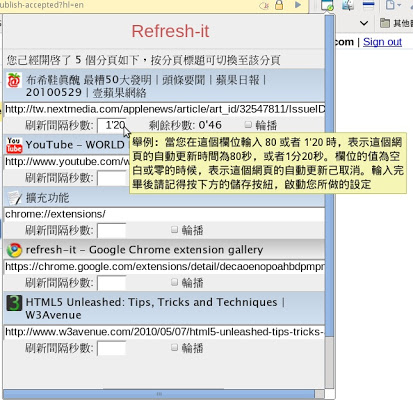
Task: Click the popup horizontal scrollbar at bottom
Action: (x=159, y=394)
